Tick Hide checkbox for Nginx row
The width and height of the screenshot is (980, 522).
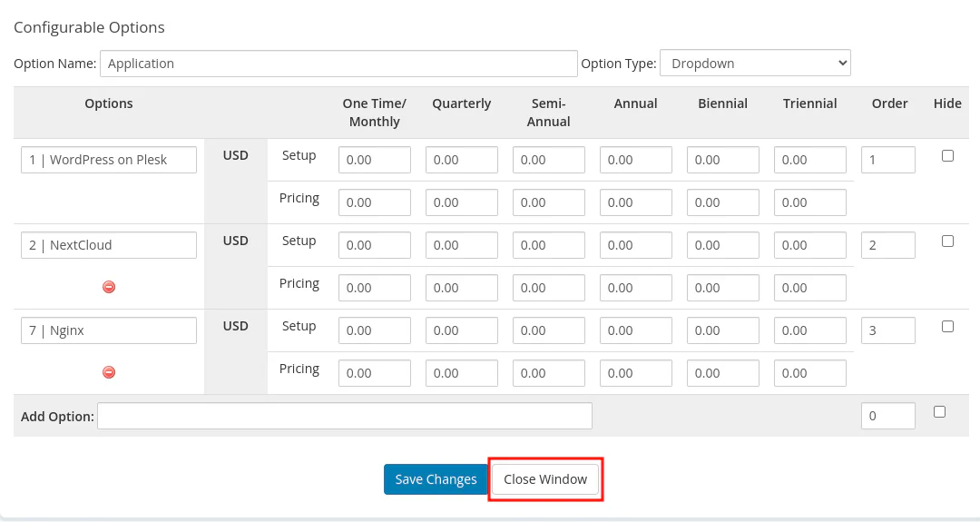(947, 326)
